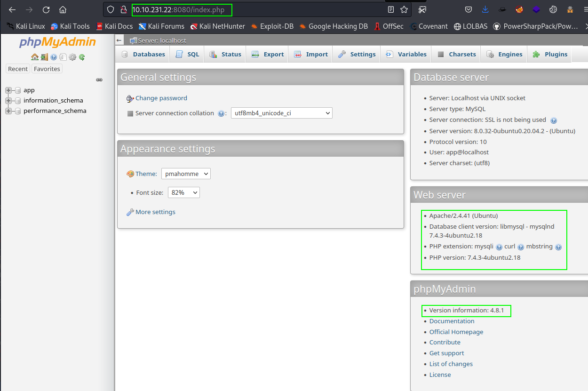
Task: Click help icon next to curl extension
Action: pyautogui.click(x=521, y=247)
